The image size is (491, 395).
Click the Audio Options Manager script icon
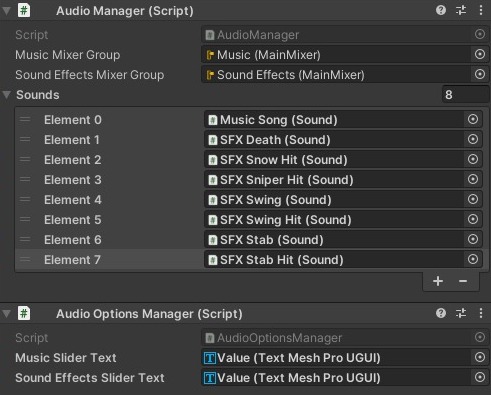[x=24, y=313]
